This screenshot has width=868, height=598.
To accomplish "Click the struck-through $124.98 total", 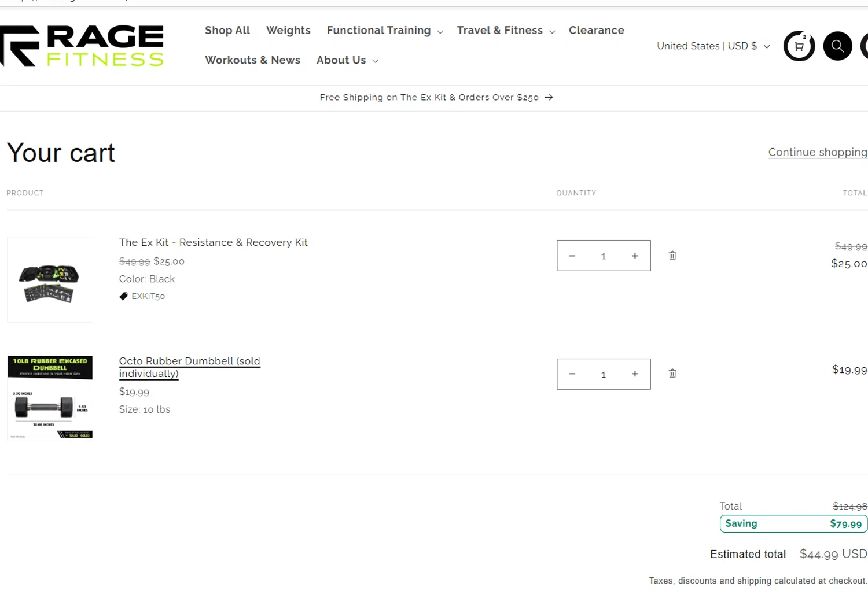I will pos(850,507).
